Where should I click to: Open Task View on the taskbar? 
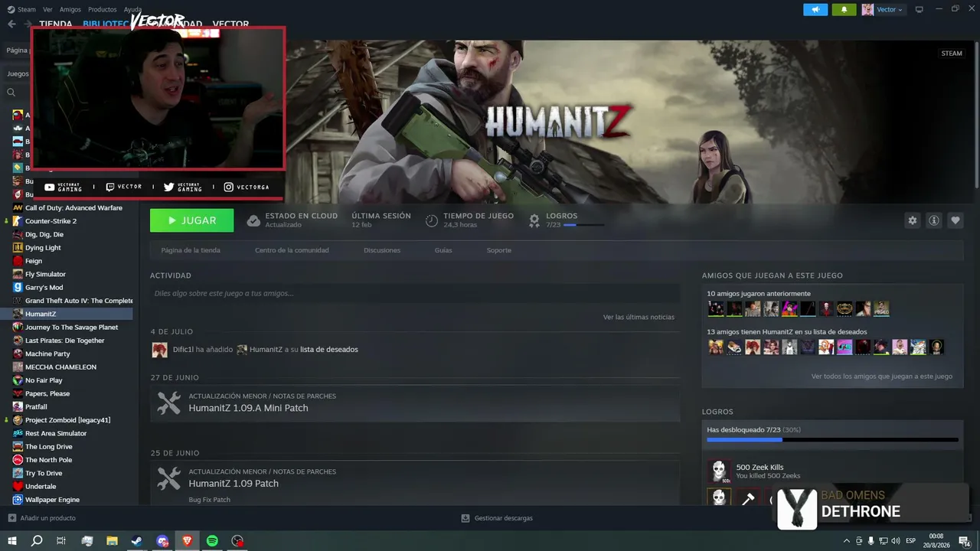point(61,541)
